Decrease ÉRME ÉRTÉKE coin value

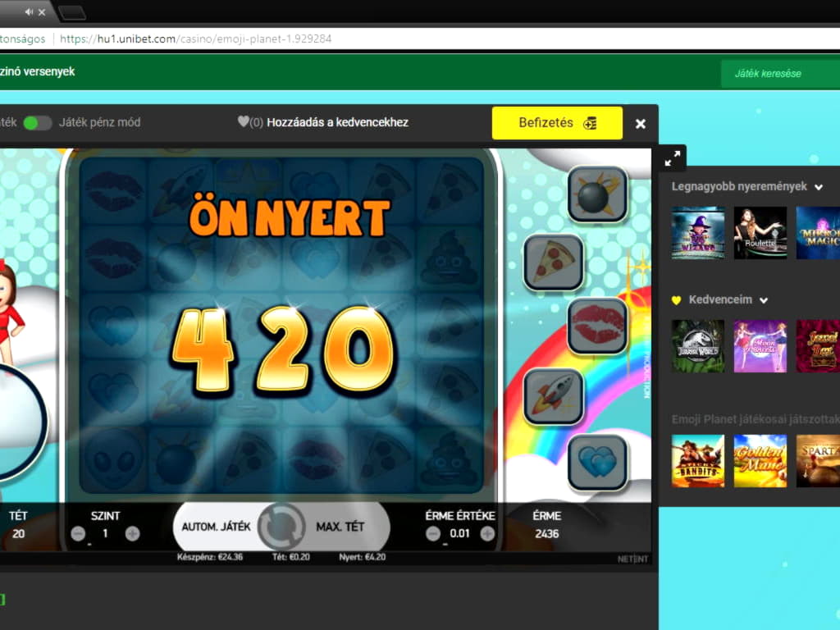point(433,533)
